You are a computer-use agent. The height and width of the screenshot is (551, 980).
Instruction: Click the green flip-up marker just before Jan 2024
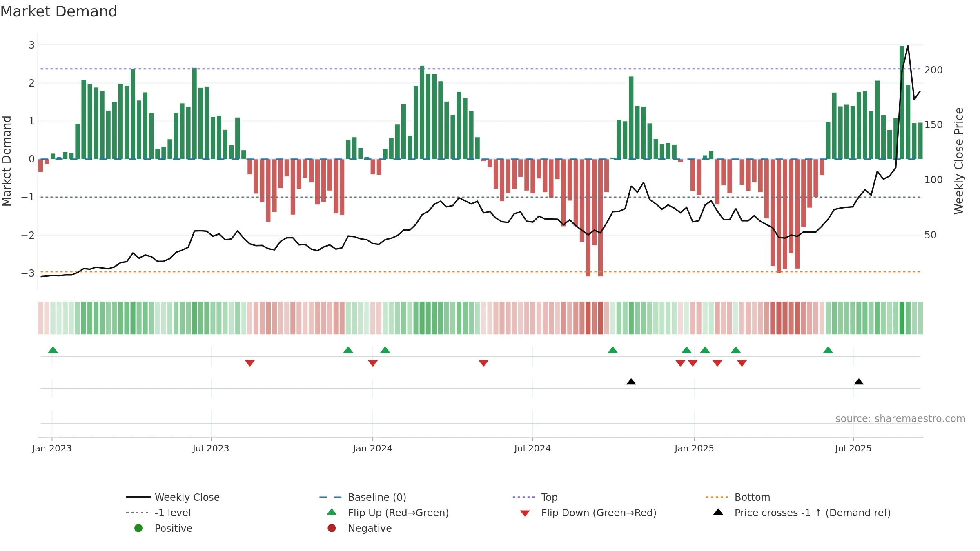(x=348, y=350)
